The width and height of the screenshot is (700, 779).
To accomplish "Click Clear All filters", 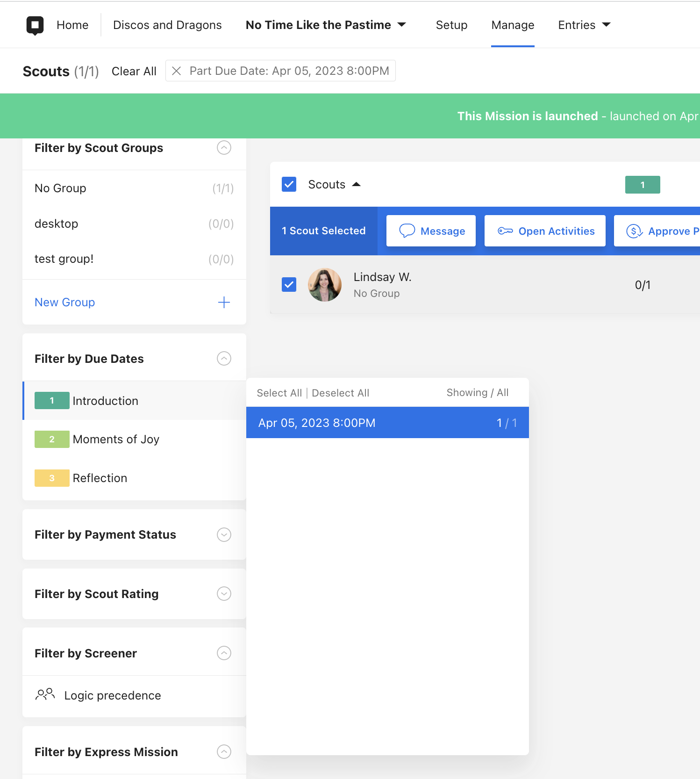I will tap(134, 71).
